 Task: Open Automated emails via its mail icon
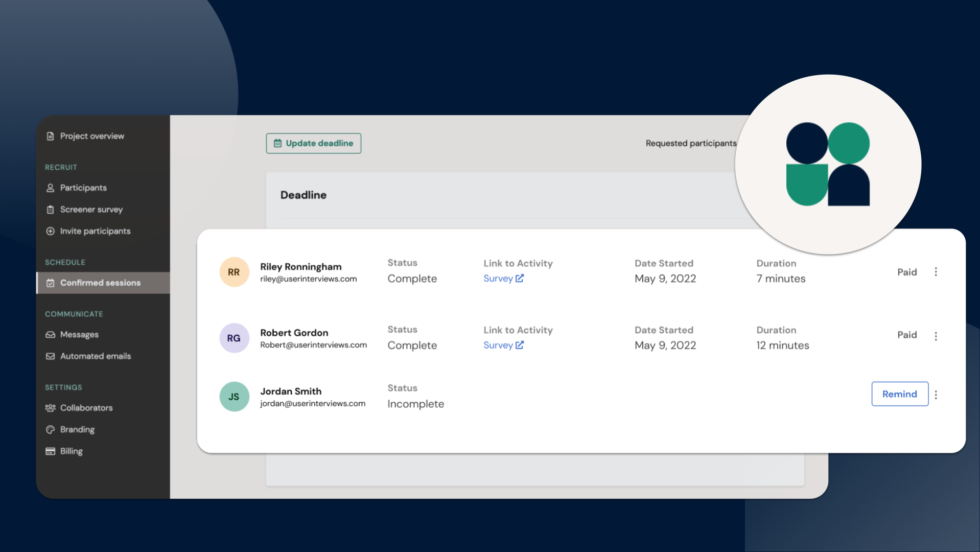click(50, 356)
